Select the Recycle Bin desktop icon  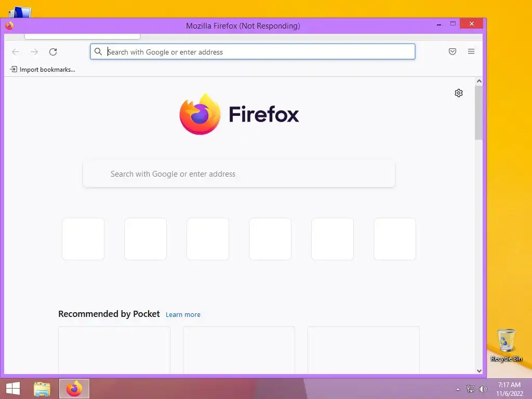pos(506,345)
